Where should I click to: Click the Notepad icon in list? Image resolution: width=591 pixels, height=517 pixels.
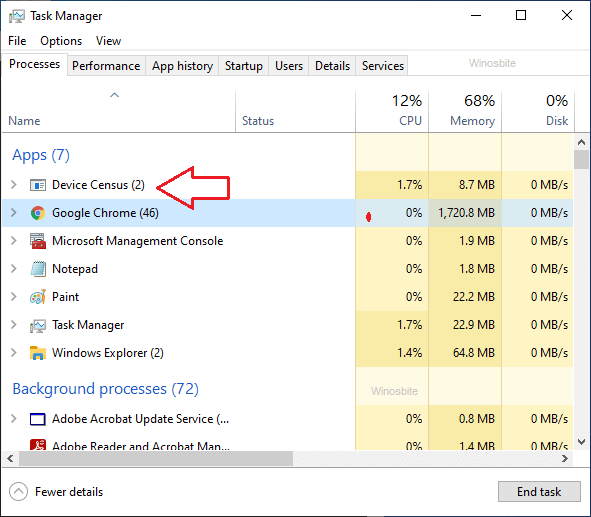pyautogui.click(x=38, y=269)
